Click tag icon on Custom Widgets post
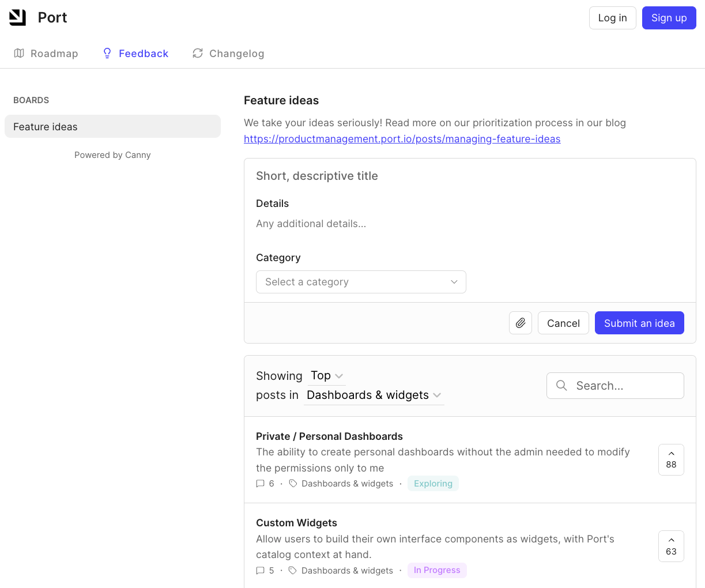 (293, 571)
